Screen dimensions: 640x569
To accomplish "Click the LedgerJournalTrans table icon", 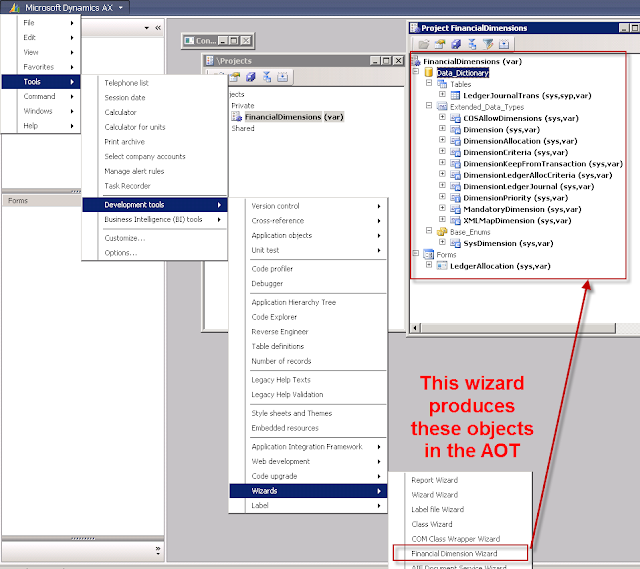I will [455, 96].
